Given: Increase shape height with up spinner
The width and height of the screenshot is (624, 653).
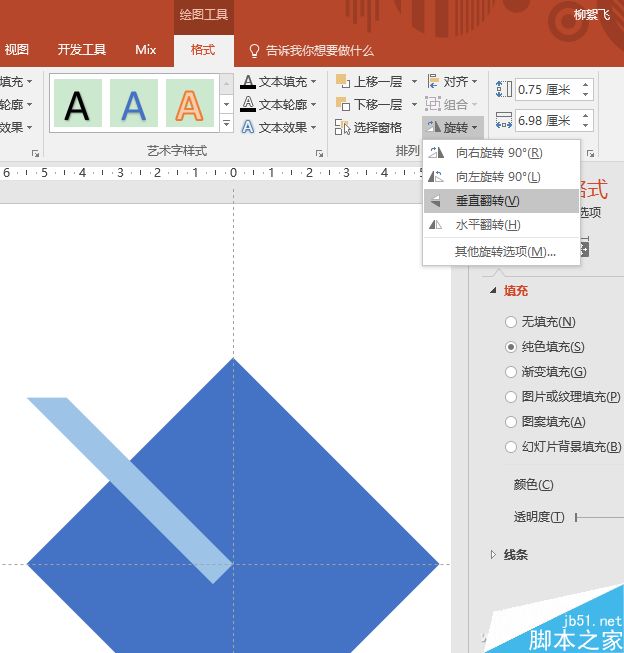Looking at the screenshot, I should coord(586,85).
